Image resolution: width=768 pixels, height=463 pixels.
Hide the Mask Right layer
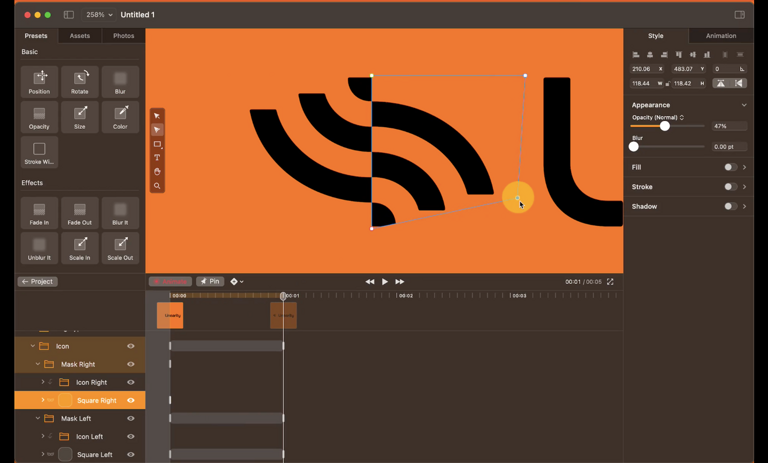coord(131,365)
